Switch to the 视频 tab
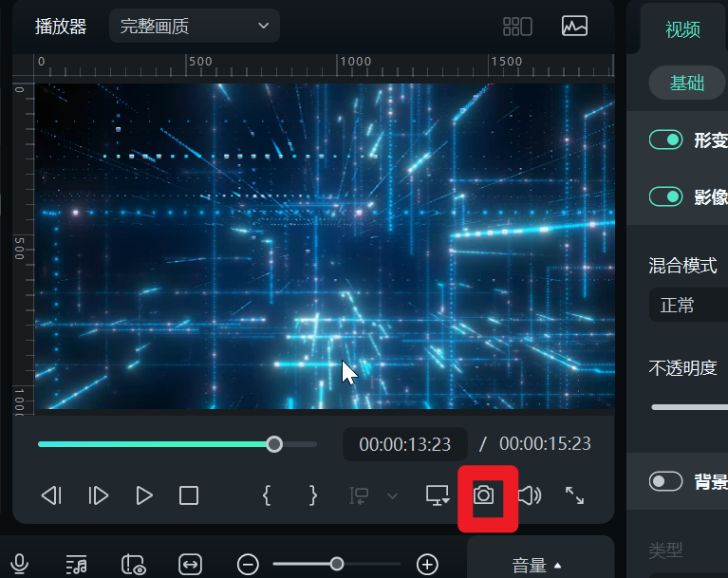This screenshot has height=578, width=728. [682, 29]
